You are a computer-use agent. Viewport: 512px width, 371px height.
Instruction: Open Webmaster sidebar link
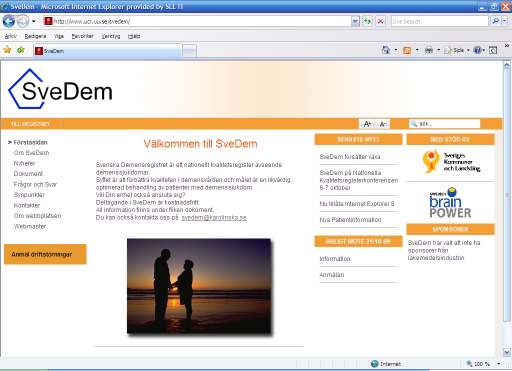(x=30, y=226)
